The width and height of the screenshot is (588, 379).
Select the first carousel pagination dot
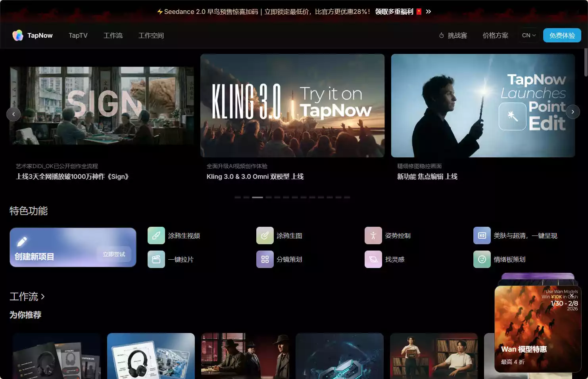238,197
